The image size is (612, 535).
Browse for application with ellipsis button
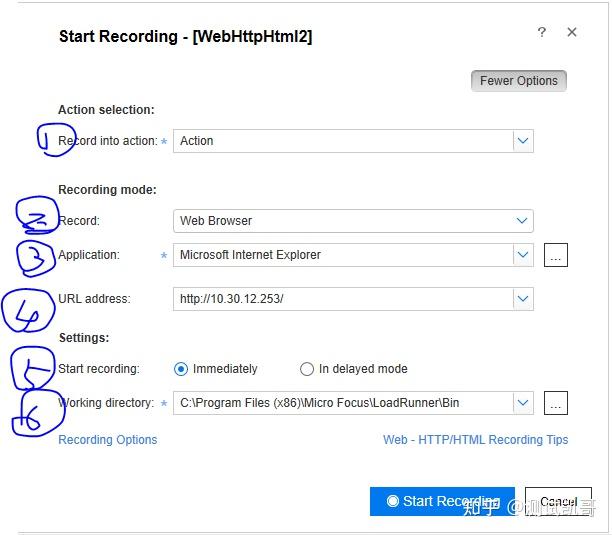pyautogui.click(x=556, y=256)
